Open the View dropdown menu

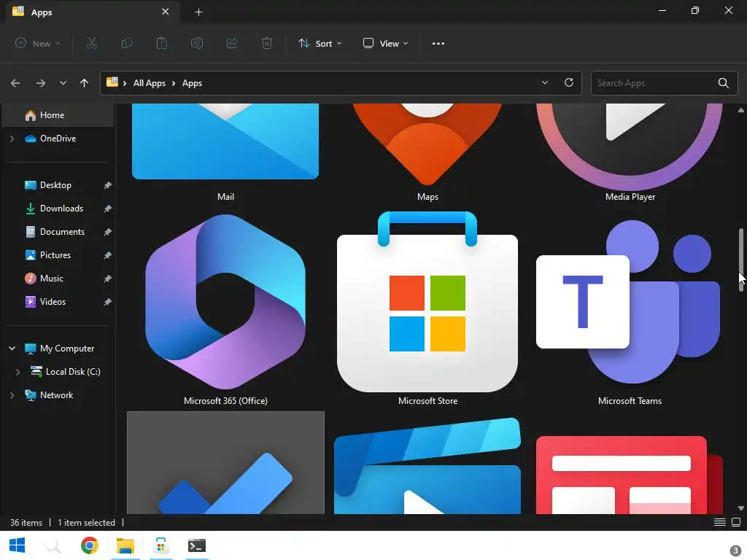pyautogui.click(x=385, y=43)
